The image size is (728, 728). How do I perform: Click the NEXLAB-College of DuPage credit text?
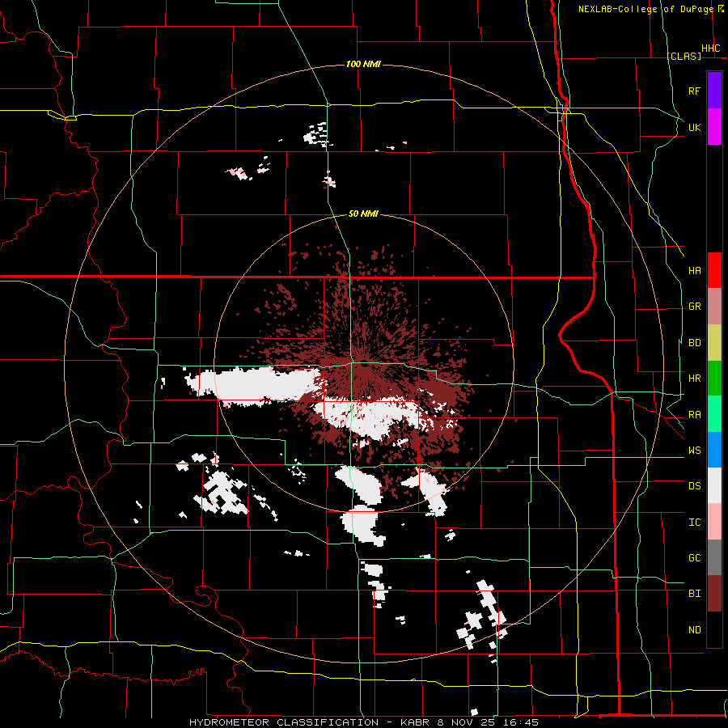pyautogui.click(x=645, y=9)
